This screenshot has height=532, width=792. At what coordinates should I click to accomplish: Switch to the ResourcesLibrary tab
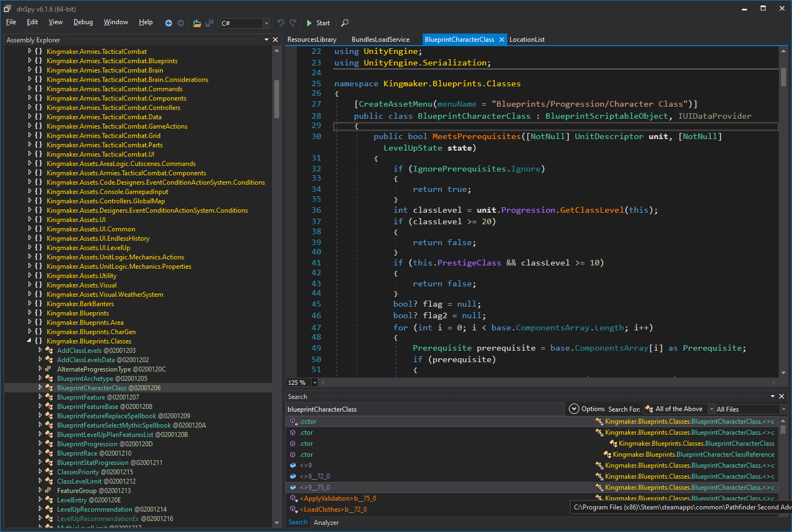click(x=312, y=40)
